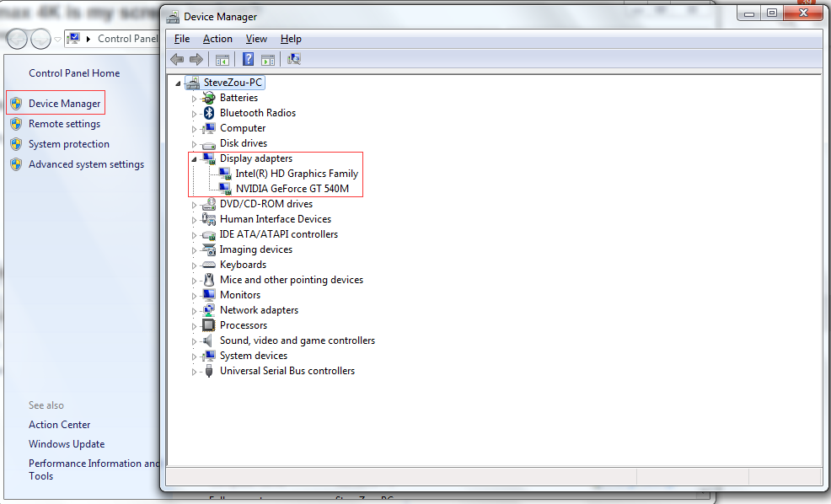831x504 pixels.
Task: Click the address bar Control Panel computer icon
Action: click(73, 39)
